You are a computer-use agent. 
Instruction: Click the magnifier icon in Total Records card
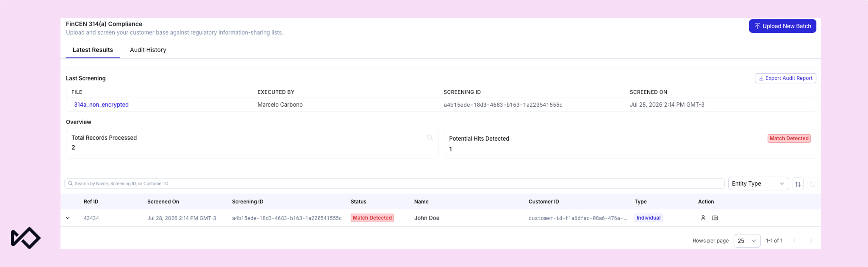tap(430, 137)
